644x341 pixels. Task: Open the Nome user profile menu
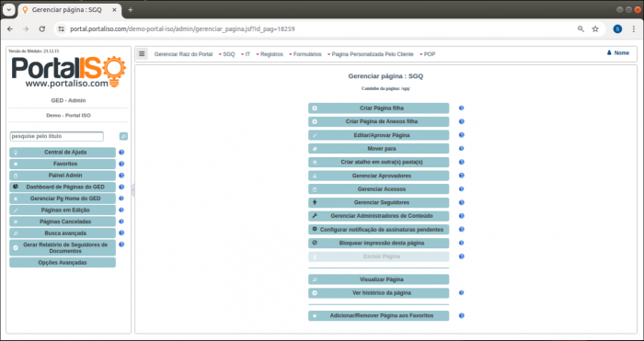click(x=618, y=53)
